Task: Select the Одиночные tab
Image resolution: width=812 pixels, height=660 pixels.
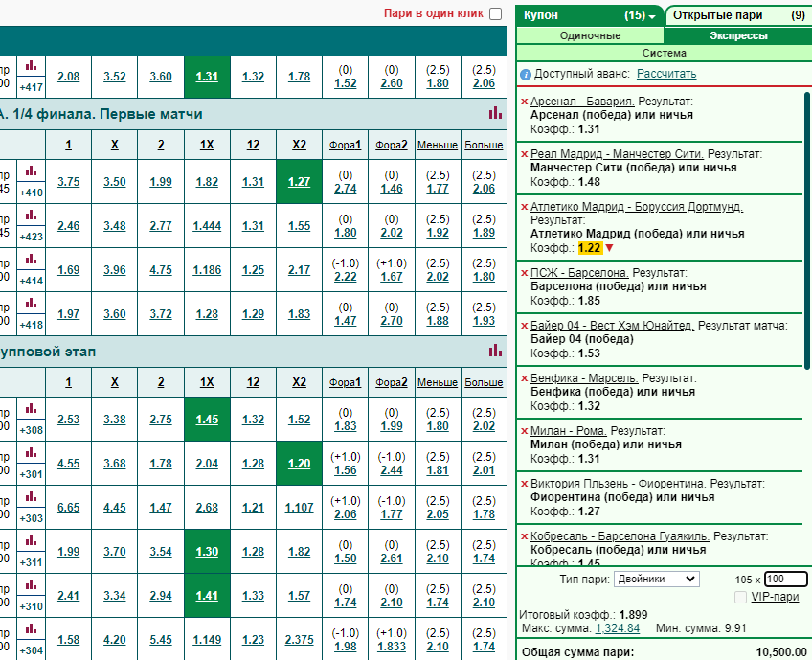Action: tap(590, 35)
